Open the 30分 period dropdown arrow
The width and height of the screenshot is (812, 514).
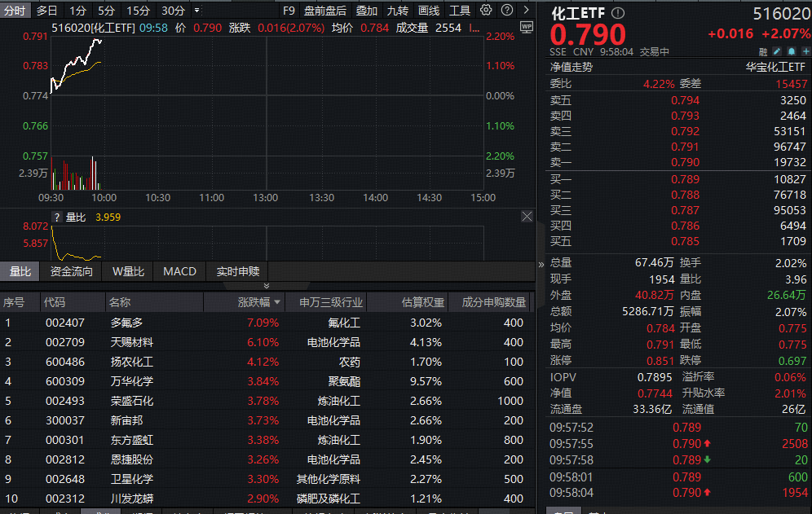196,11
